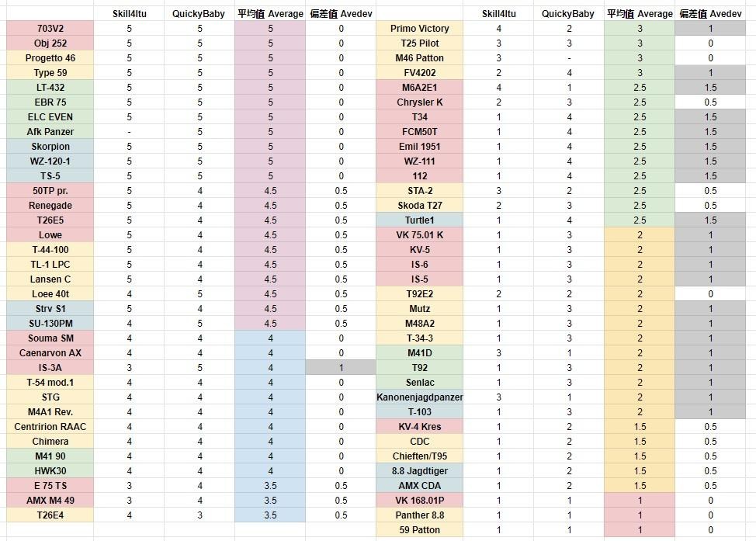The height and width of the screenshot is (541, 756).
Task: Click the Chieften/T95 cell
Action: [x=419, y=456]
